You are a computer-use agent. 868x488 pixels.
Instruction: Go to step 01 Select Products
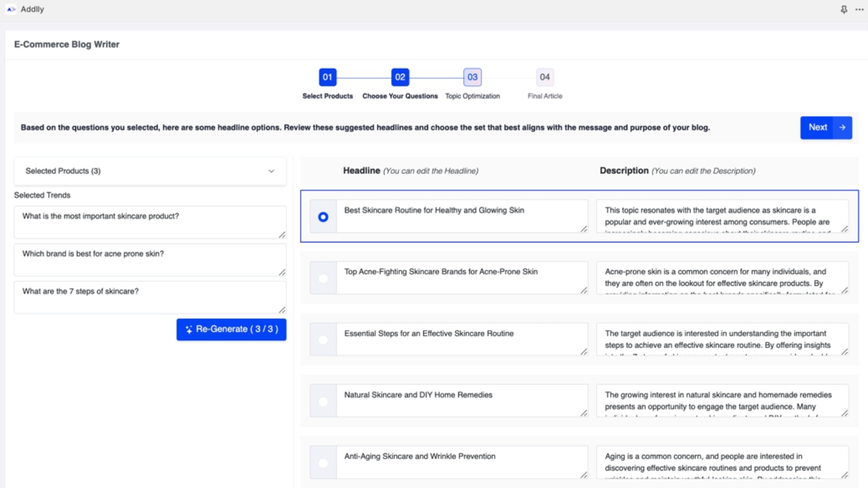tap(328, 77)
